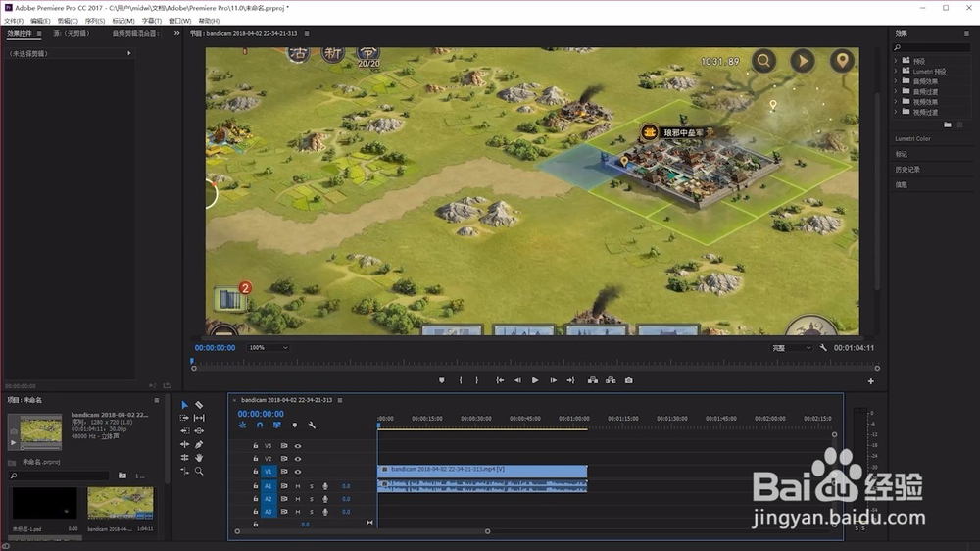Click new bin folder icon in Project panel

click(122, 476)
